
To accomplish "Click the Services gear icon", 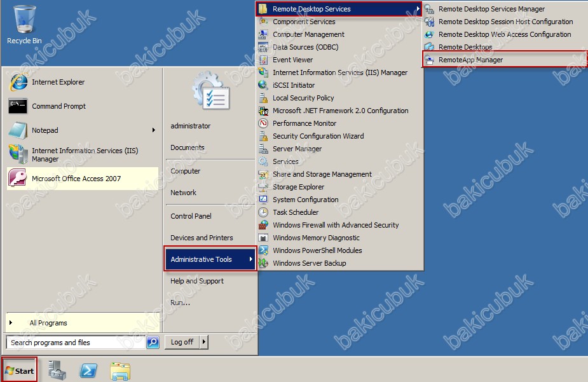I will coord(263,161).
